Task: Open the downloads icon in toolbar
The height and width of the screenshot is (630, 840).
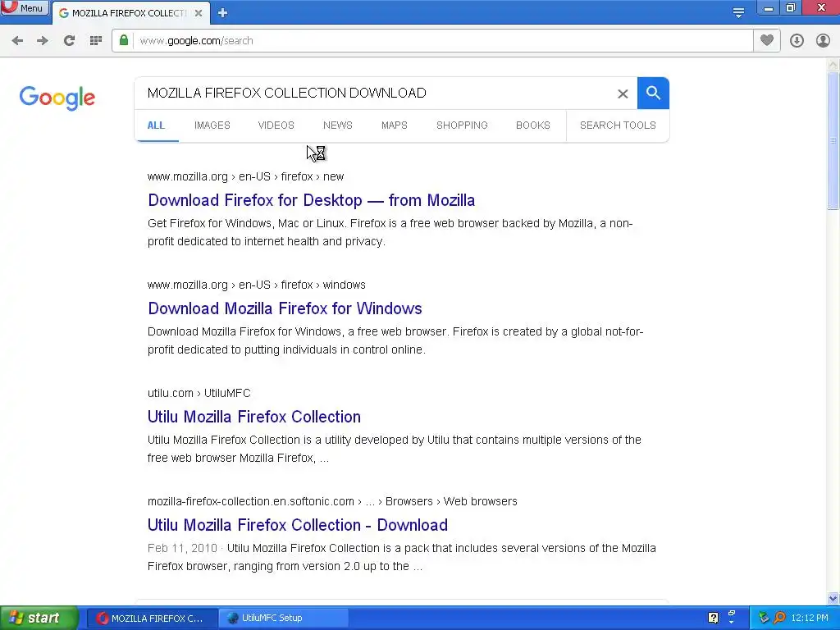Action: [797, 41]
